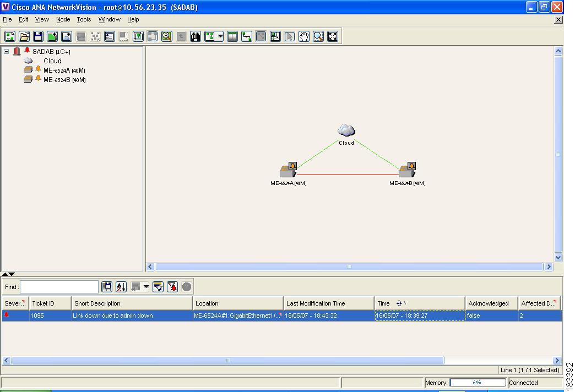The image size is (575, 392).
Task: Click the ME-6524A#1:GigabitEthernet1 location cell
Action: point(238,315)
